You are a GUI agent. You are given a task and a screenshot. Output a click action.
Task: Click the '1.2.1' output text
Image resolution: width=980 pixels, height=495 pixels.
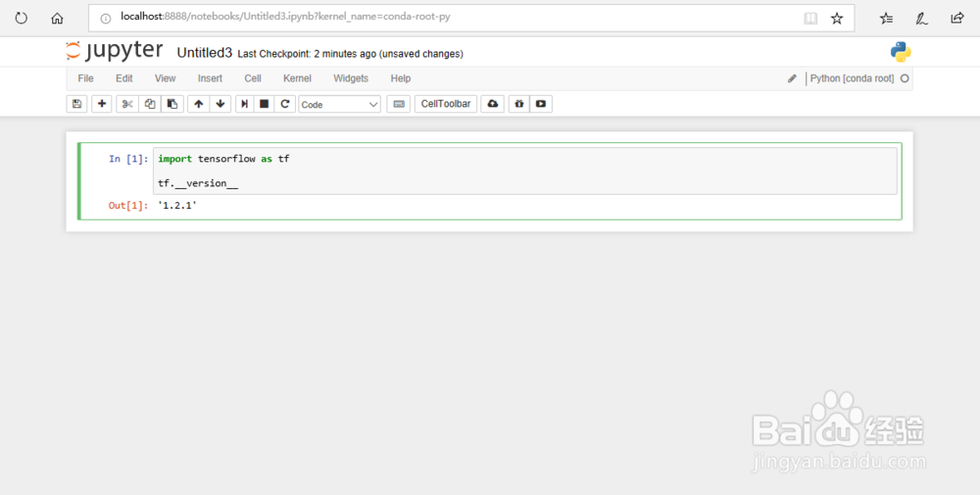177,205
